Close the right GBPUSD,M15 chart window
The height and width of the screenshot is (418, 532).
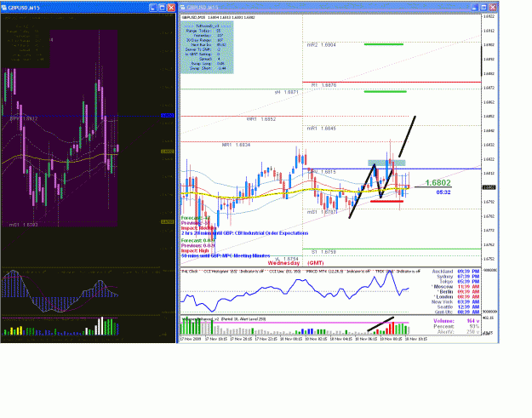[x=493, y=7]
